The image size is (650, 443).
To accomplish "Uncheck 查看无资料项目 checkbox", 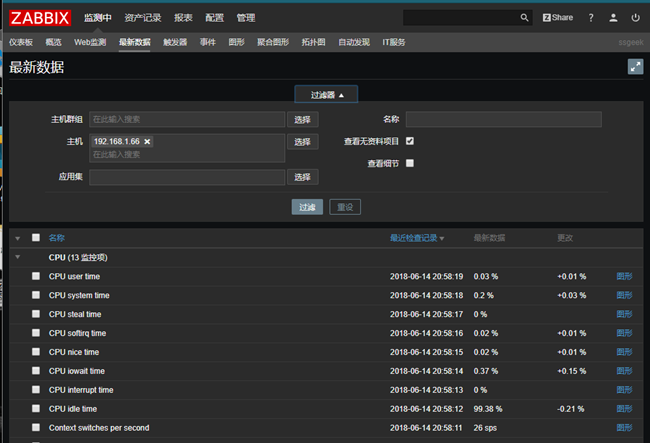I will coord(410,141).
